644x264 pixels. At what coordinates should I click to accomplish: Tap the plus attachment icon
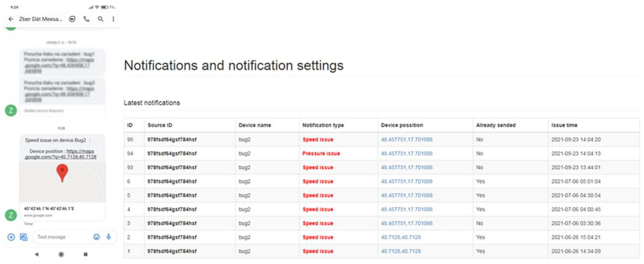tap(11, 237)
